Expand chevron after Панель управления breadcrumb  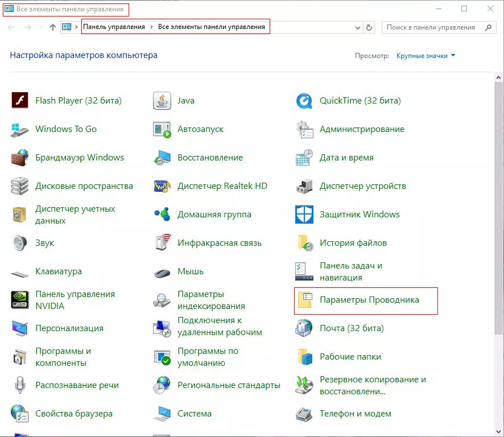tap(151, 27)
